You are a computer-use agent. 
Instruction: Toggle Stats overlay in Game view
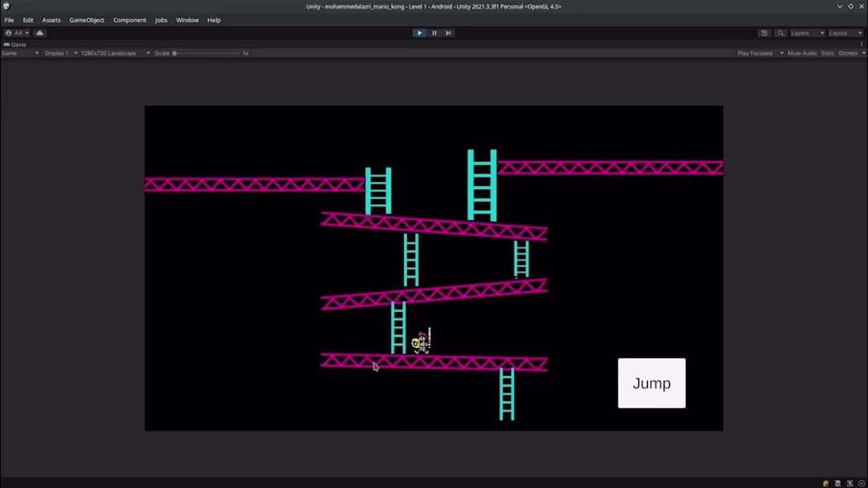(827, 53)
